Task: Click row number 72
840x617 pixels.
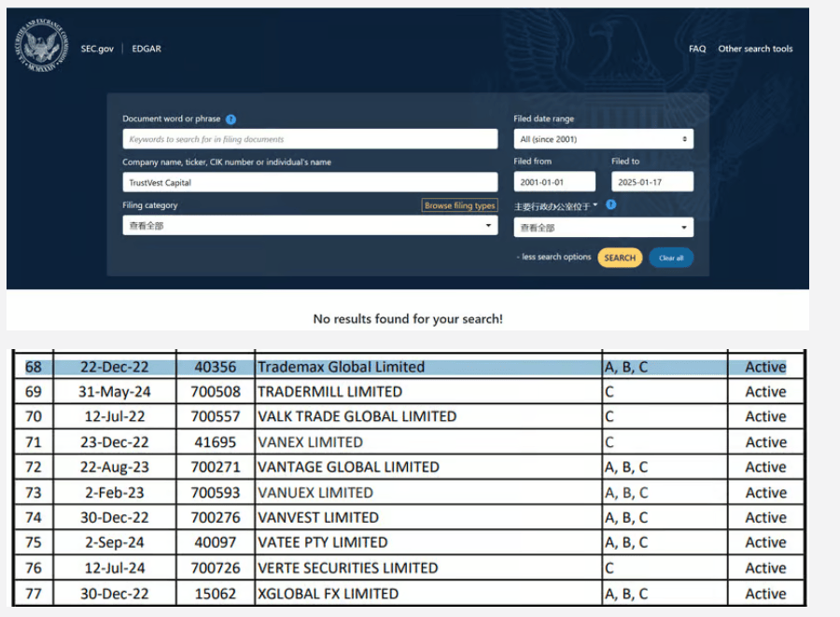Action: click(34, 467)
